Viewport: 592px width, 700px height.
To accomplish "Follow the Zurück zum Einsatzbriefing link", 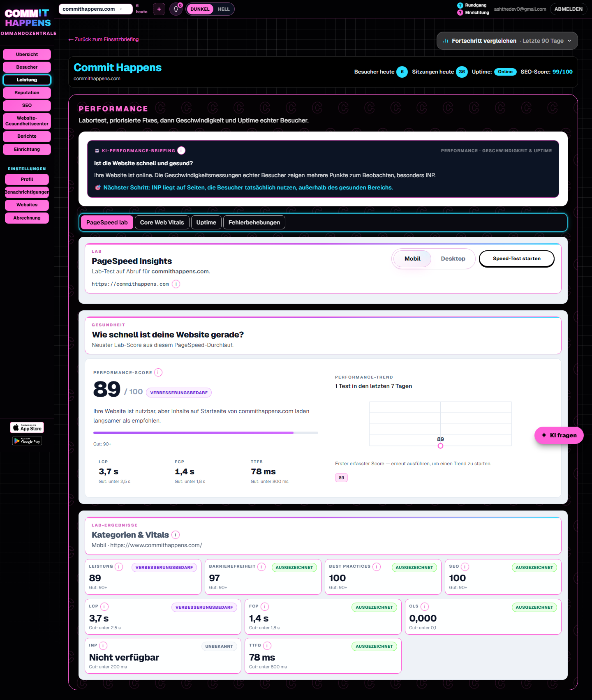I will (103, 39).
